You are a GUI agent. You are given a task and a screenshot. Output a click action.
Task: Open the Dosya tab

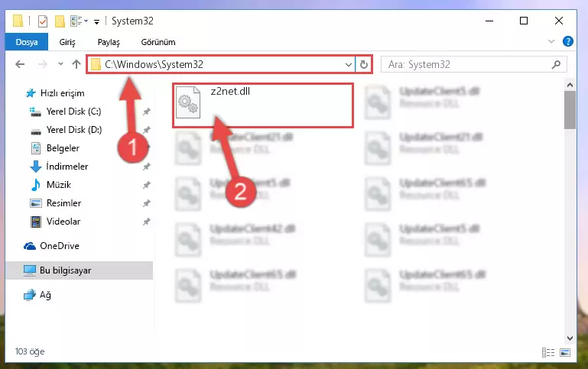(27, 41)
